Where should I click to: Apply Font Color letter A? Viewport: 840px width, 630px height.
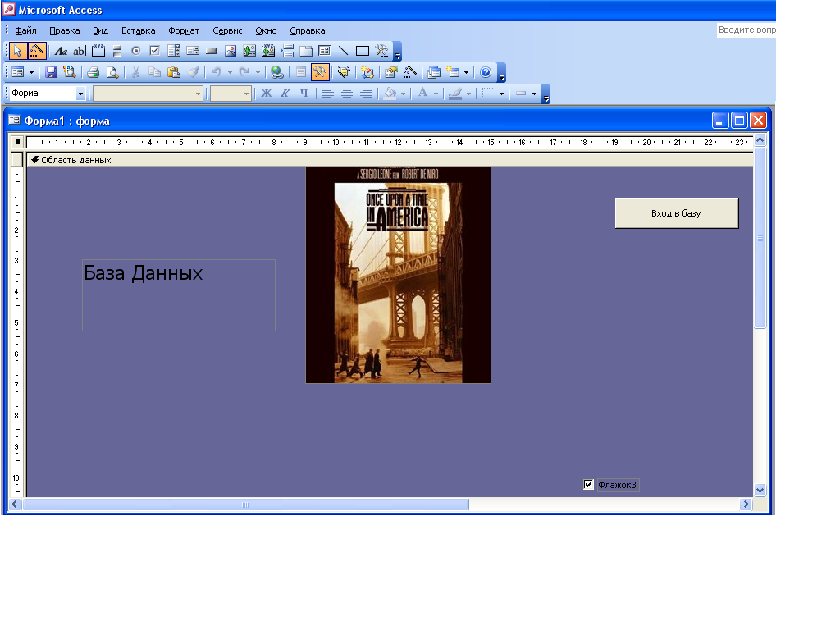tap(422, 94)
